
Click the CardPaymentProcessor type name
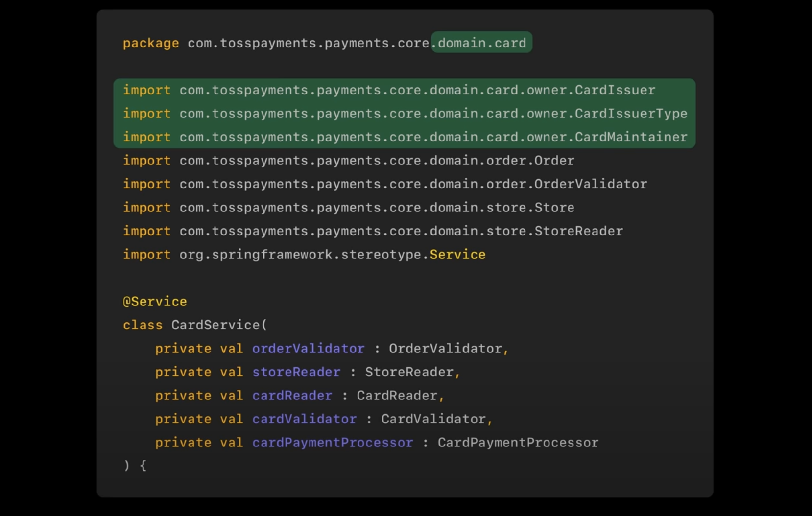pyautogui.click(x=518, y=443)
